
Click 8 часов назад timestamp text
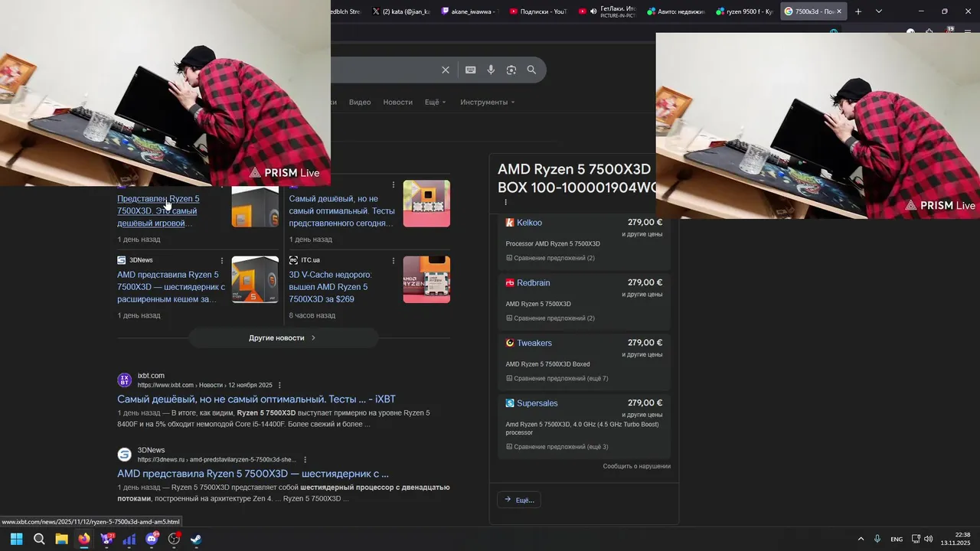point(312,315)
